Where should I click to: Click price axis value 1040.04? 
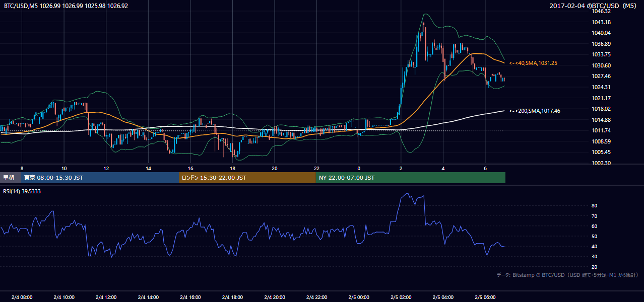602,33
